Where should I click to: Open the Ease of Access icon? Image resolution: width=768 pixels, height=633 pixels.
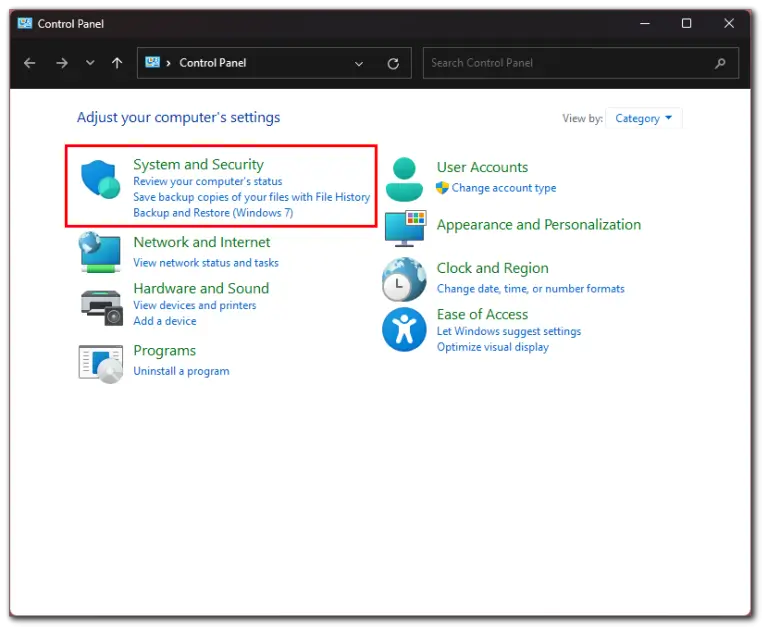pos(404,329)
